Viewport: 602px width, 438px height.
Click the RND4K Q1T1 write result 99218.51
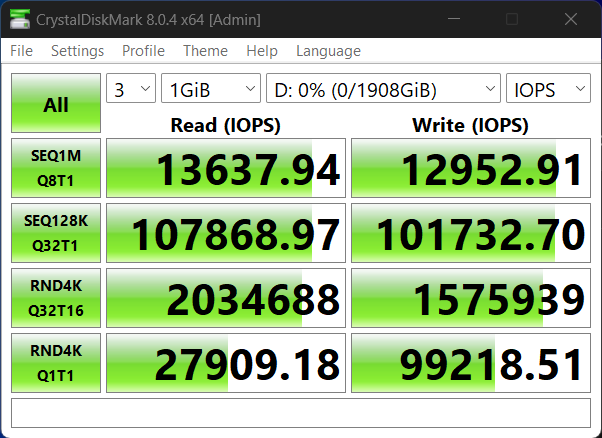471,363
